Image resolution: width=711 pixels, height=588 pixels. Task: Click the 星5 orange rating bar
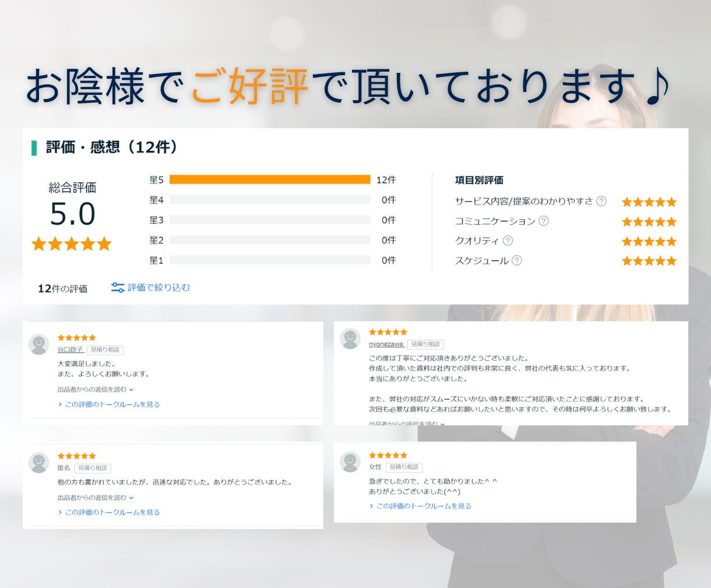click(270, 179)
